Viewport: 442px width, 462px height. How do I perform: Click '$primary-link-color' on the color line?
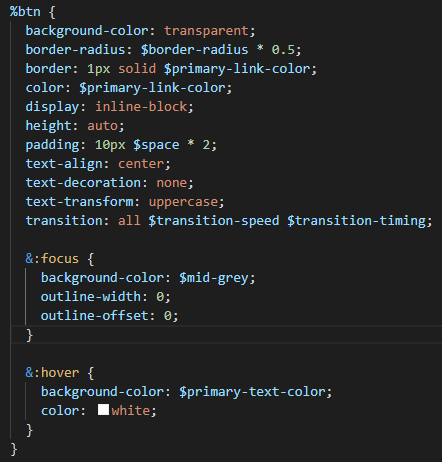pos(152,88)
